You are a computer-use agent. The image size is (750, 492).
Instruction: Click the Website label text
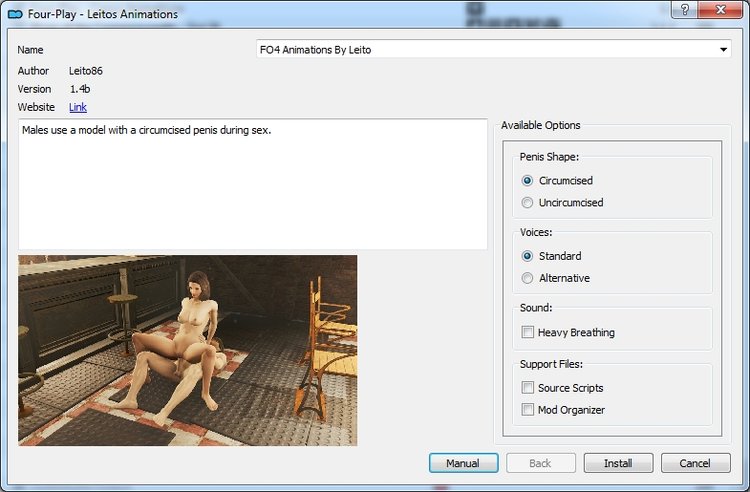point(36,107)
